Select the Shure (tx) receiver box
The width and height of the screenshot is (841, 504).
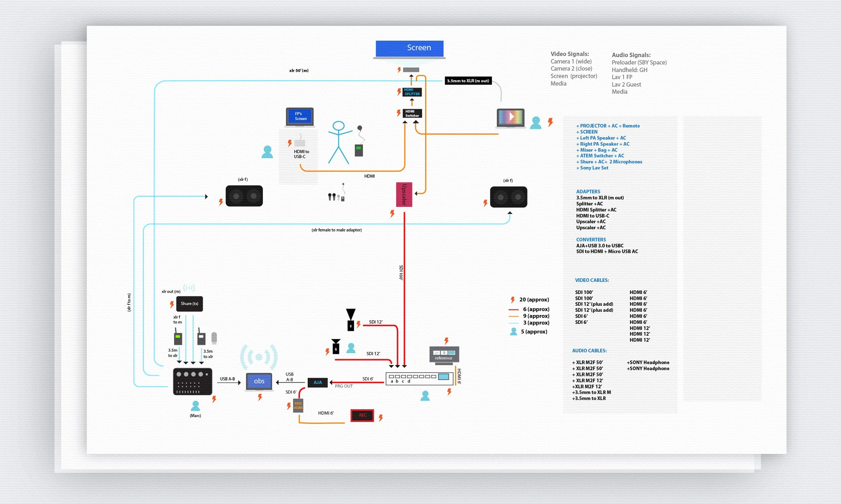[x=189, y=304]
